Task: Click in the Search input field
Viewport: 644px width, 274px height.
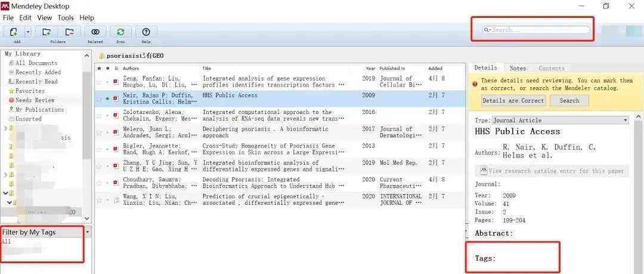Action: pos(537,30)
